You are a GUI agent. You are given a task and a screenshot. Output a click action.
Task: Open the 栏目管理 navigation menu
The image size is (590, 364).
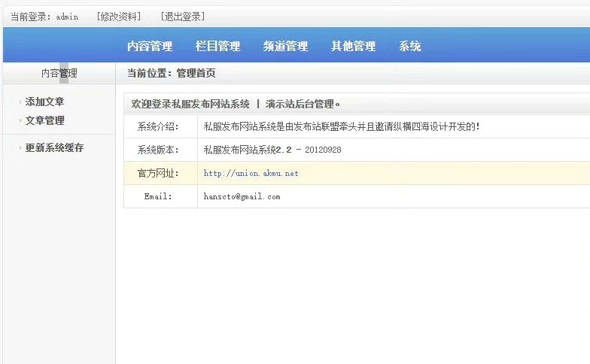(217, 47)
